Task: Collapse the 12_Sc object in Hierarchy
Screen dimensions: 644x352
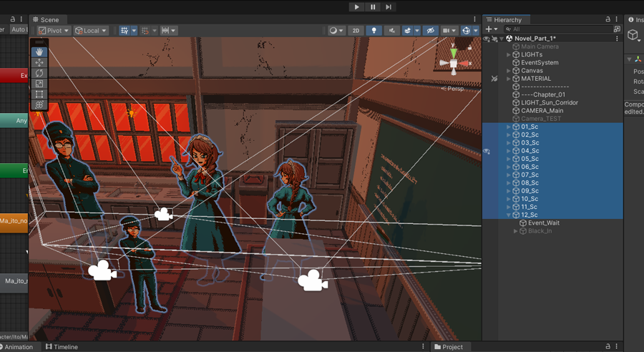Action: coord(509,215)
